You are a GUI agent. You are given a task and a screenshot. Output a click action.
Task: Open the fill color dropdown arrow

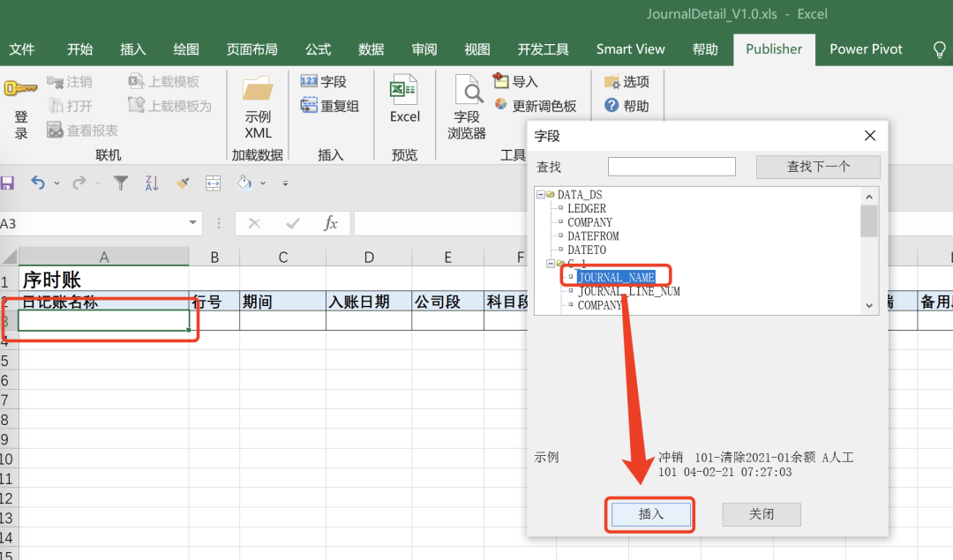click(x=263, y=183)
